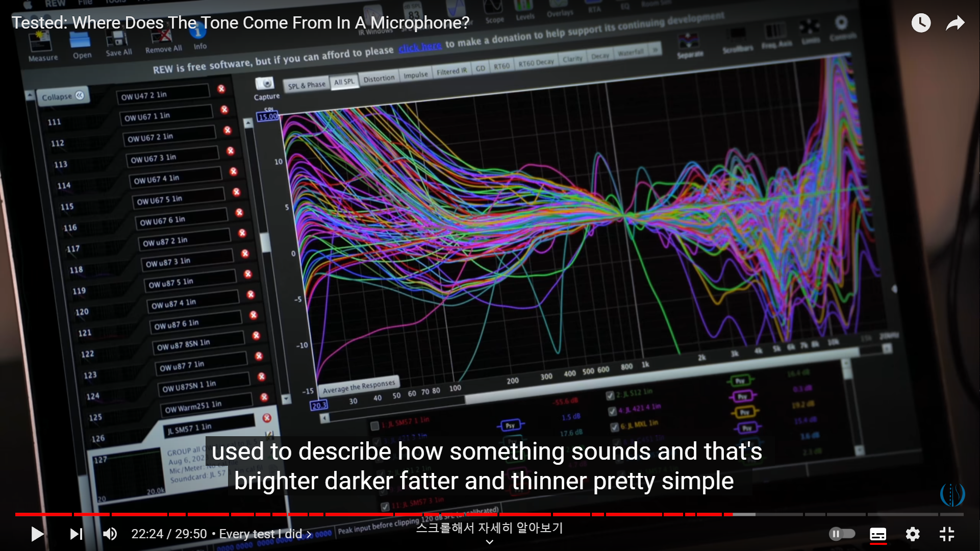Collapse the measurements list
The width and height of the screenshot is (980, 551).
(x=63, y=96)
